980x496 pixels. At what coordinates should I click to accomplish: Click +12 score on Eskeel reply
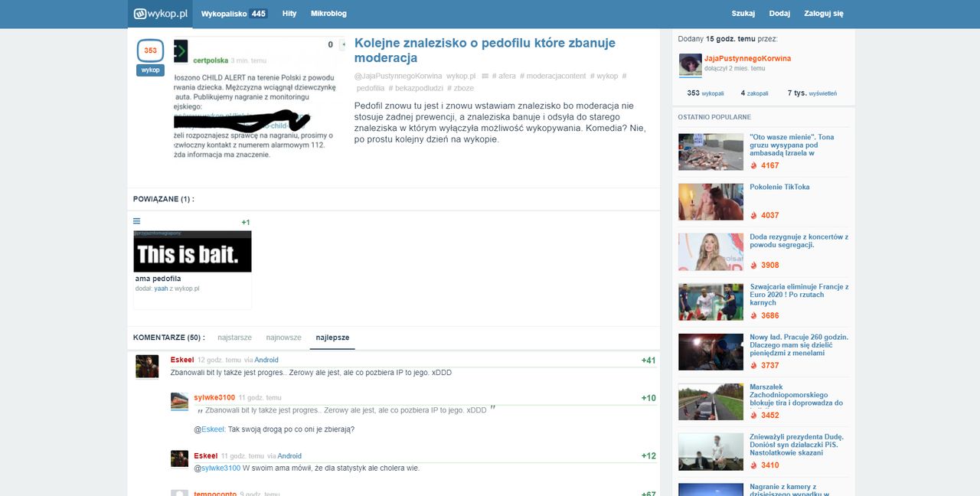click(x=648, y=456)
